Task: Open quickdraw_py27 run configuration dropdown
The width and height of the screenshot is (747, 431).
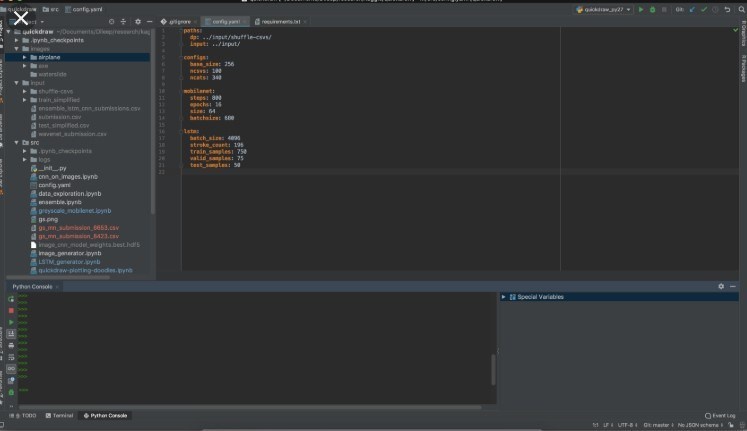Action: [x=604, y=10]
